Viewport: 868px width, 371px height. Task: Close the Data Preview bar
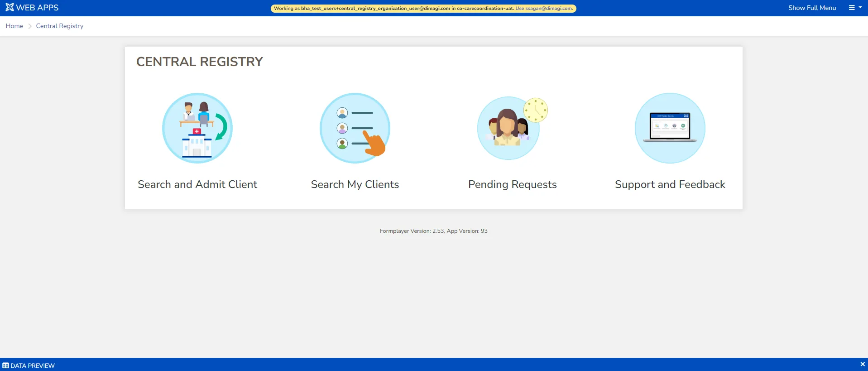click(862, 364)
